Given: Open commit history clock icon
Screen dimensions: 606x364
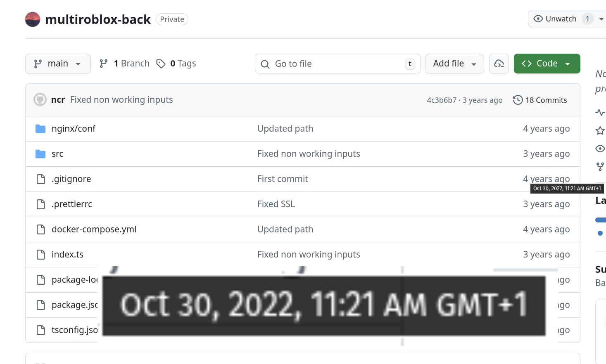Looking at the screenshot, I should tap(518, 100).
